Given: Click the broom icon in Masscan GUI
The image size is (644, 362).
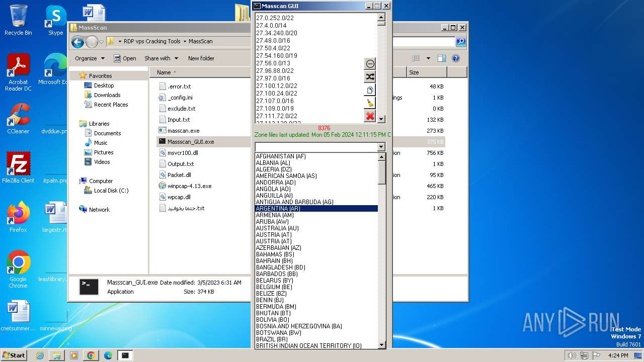Looking at the screenshot, I should (x=370, y=103).
